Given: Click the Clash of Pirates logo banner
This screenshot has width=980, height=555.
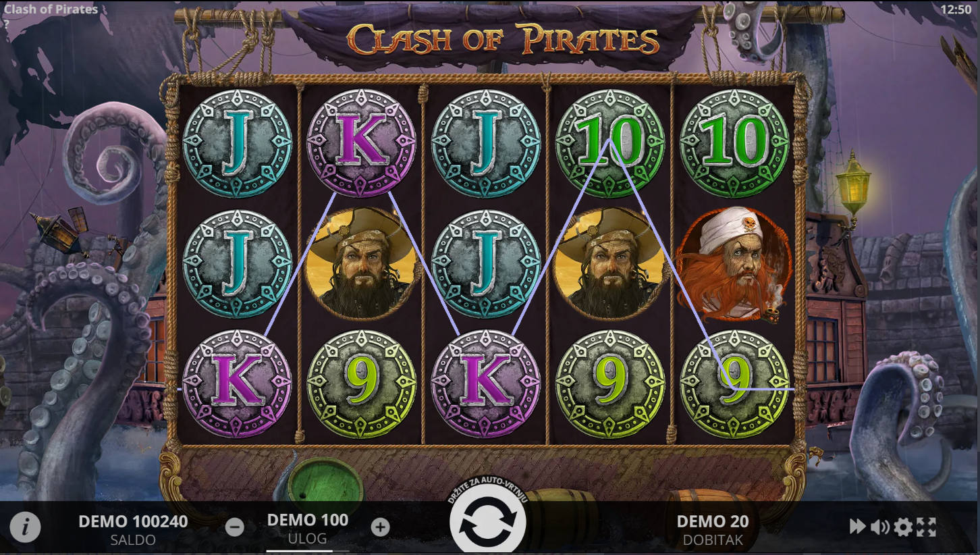Looking at the screenshot, I should pos(503,38).
